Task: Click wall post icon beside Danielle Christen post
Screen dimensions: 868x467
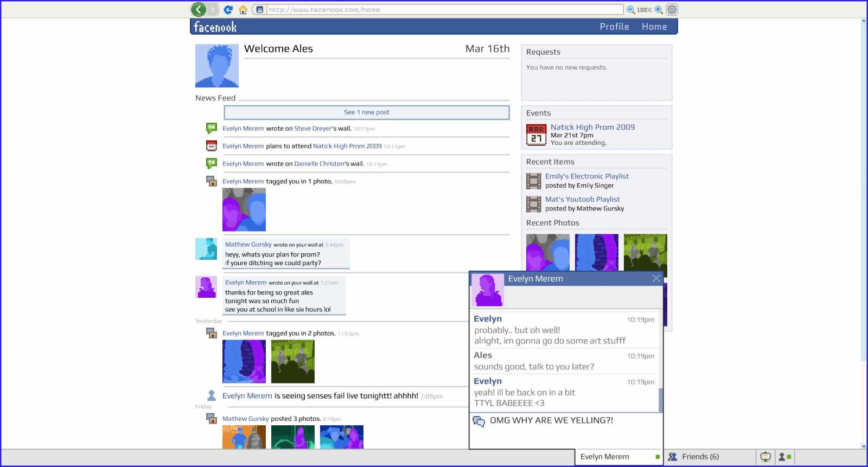Action: [212, 163]
